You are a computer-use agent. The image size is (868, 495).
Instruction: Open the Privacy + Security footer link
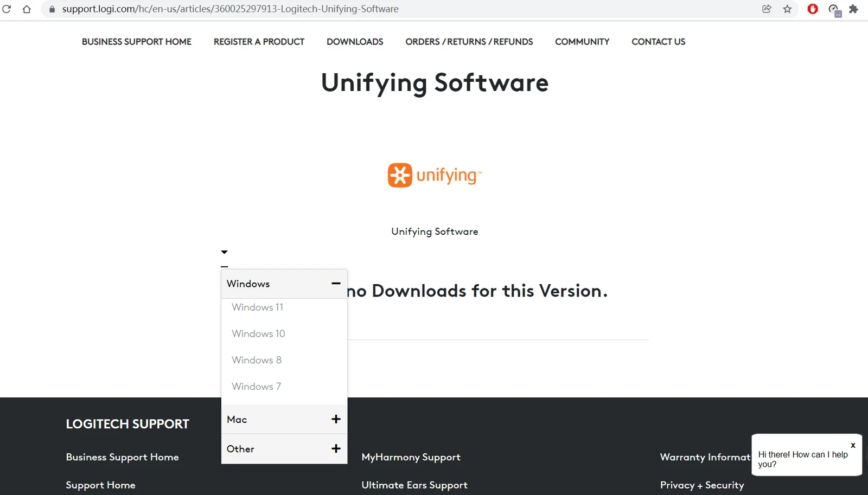[702, 485]
